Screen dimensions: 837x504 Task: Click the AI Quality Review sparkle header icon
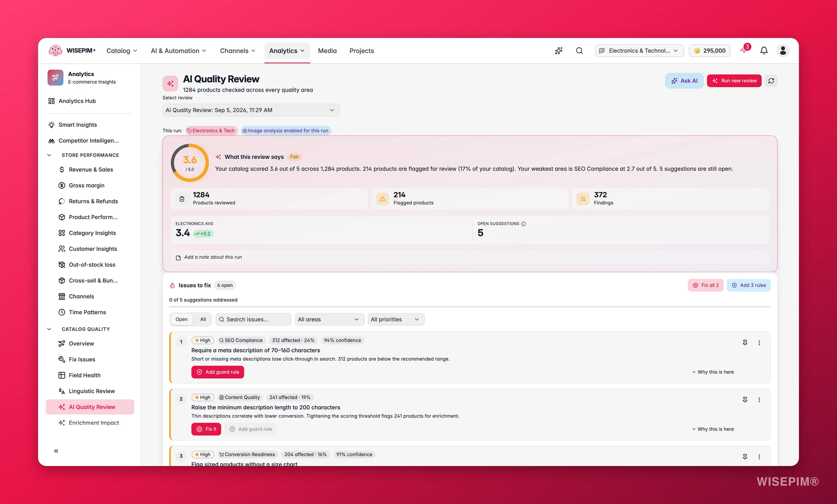pyautogui.click(x=170, y=83)
